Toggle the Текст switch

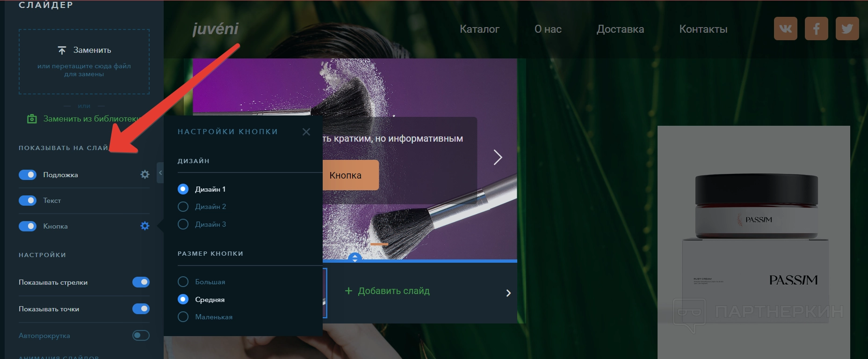click(28, 200)
